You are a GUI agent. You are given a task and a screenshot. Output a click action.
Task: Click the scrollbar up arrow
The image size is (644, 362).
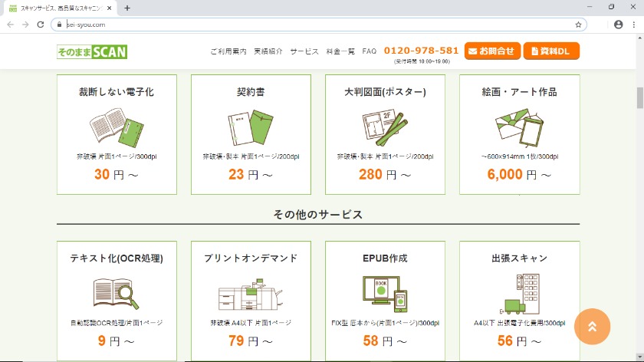[640, 38]
